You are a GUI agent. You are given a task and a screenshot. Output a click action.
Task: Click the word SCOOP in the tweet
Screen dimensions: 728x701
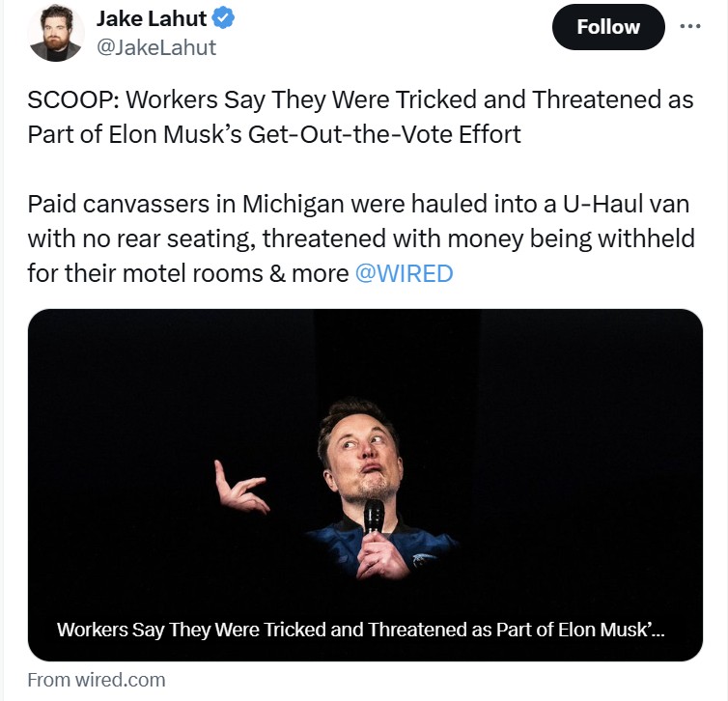[64, 100]
